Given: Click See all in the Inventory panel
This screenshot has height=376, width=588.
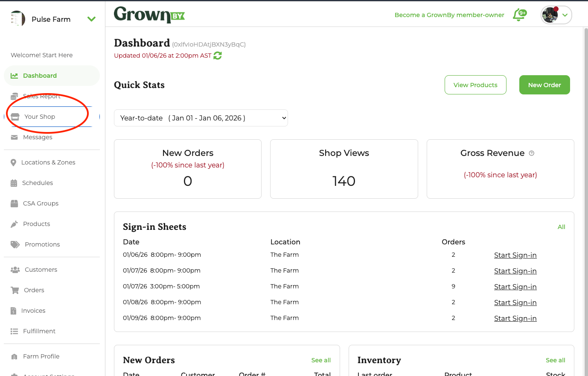Looking at the screenshot, I should pyautogui.click(x=555, y=360).
